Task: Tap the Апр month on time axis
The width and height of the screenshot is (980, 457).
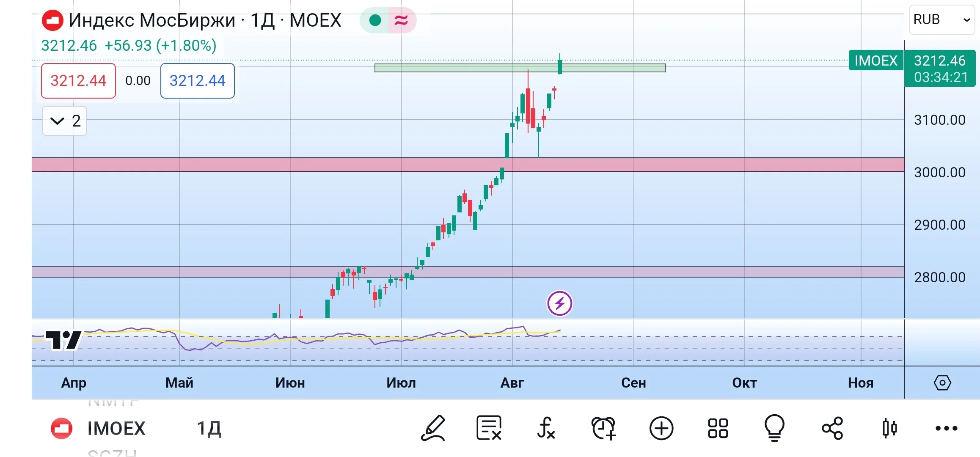Action: point(74,383)
